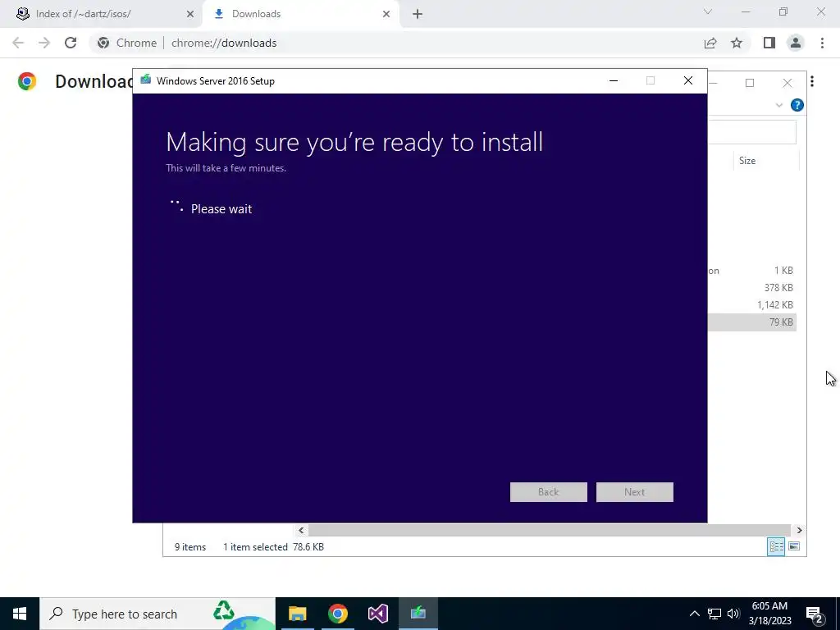Toggle the Chrome side panel
Image resolution: width=840 pixels, height=630 pixels.
pyautogui.click(x=769, y=43)
